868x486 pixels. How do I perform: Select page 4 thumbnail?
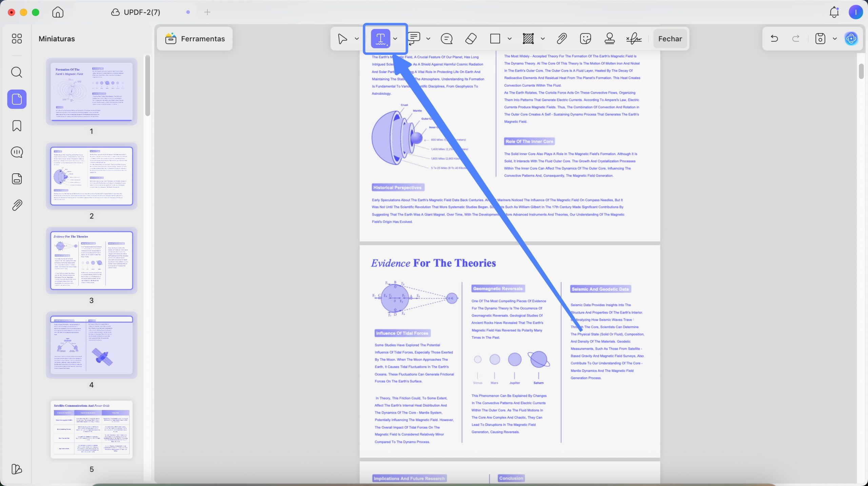(92, 345)
